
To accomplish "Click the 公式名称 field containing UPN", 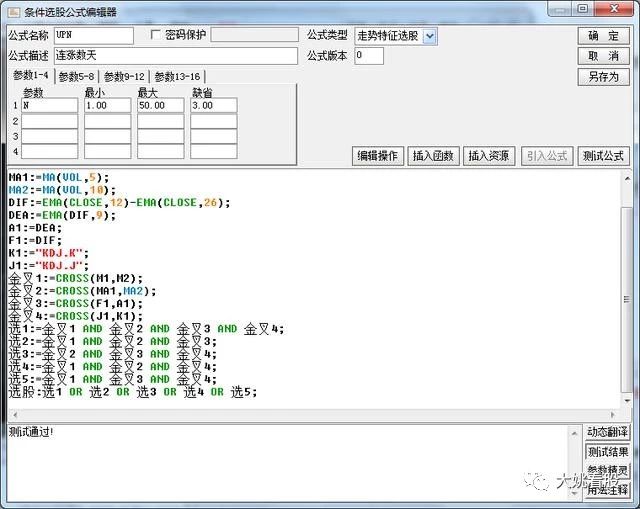I will pyautogui.click(x=94, y=36).
